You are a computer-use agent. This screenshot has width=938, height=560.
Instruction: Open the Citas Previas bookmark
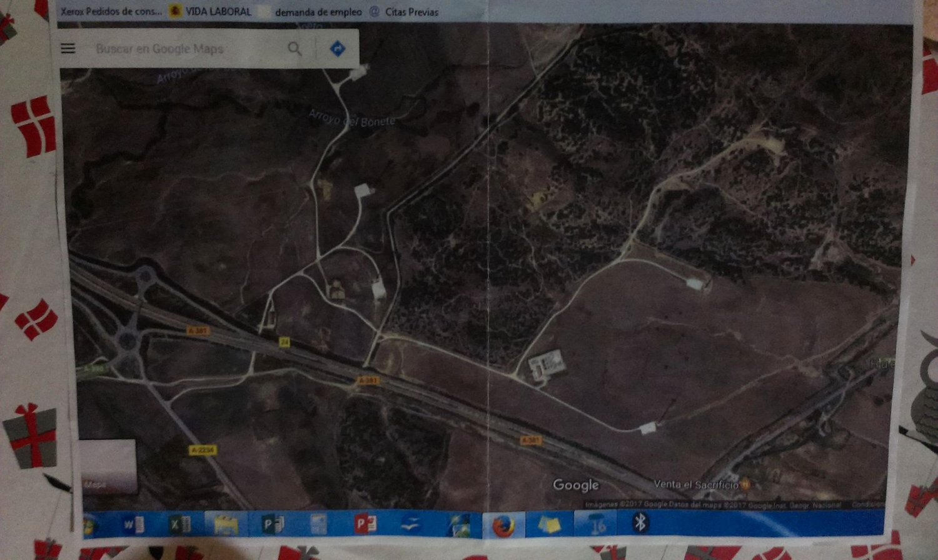(x=411, y=12)
